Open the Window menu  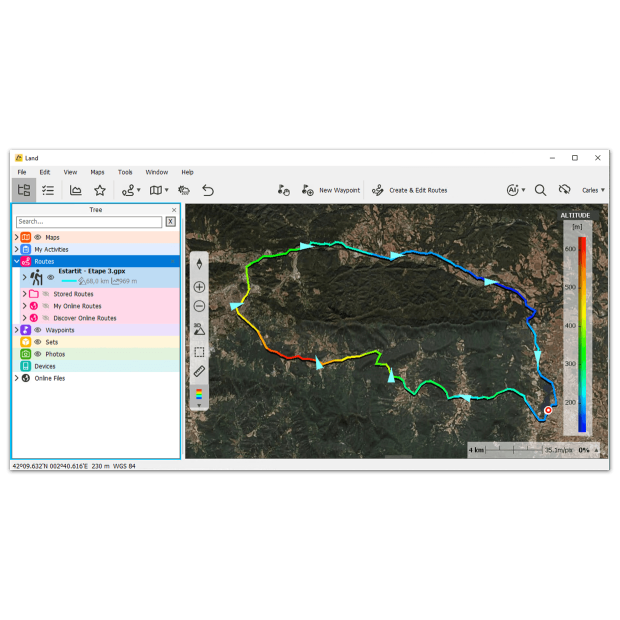pos(157,172)
